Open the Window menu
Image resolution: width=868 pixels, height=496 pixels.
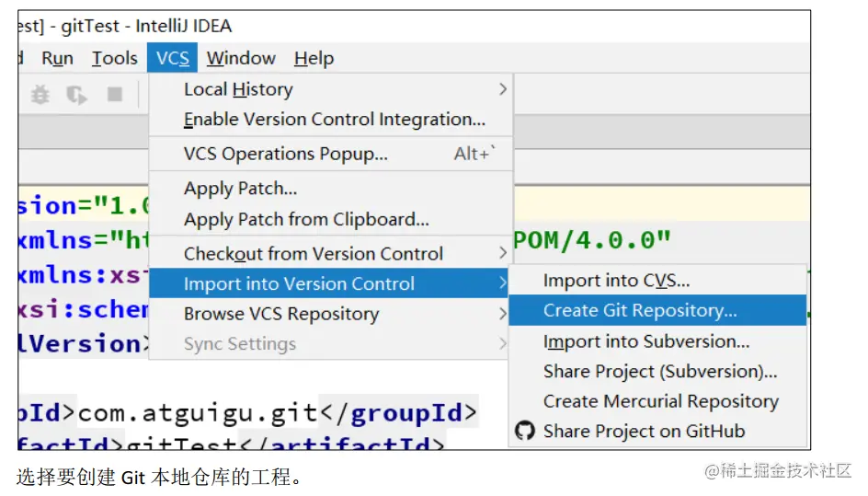click(x=241, y=58)
